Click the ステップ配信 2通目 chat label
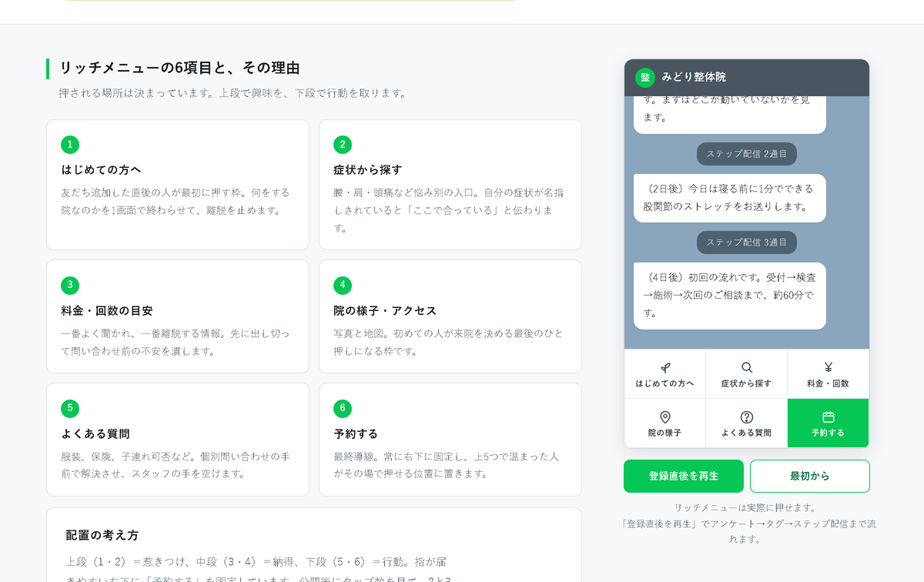 click(747, 154)
